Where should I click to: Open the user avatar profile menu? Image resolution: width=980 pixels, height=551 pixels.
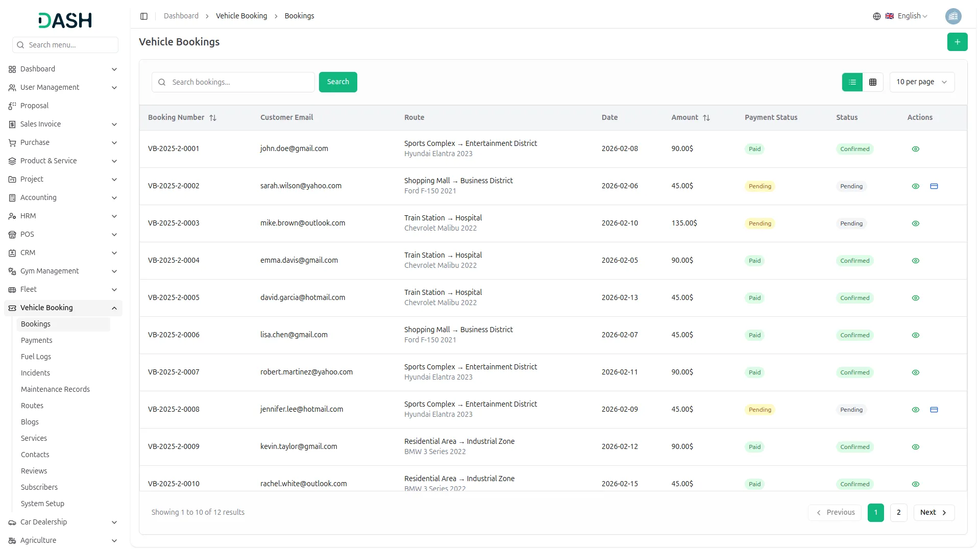point(953,16)
